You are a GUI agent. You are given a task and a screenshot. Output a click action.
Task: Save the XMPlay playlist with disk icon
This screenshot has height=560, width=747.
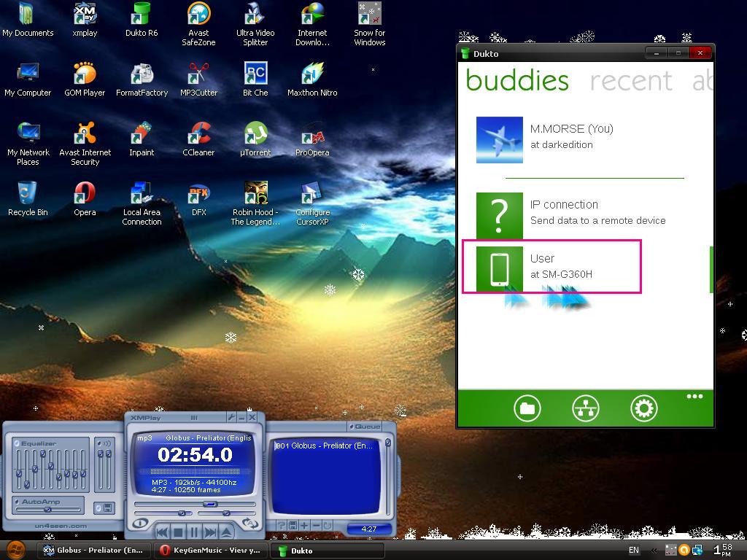point(293,526)
